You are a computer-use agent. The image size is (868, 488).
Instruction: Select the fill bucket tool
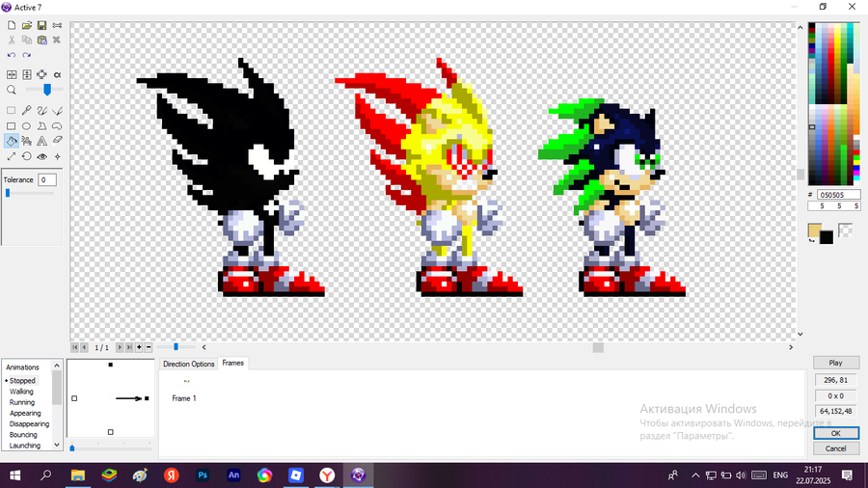(11, 141)
